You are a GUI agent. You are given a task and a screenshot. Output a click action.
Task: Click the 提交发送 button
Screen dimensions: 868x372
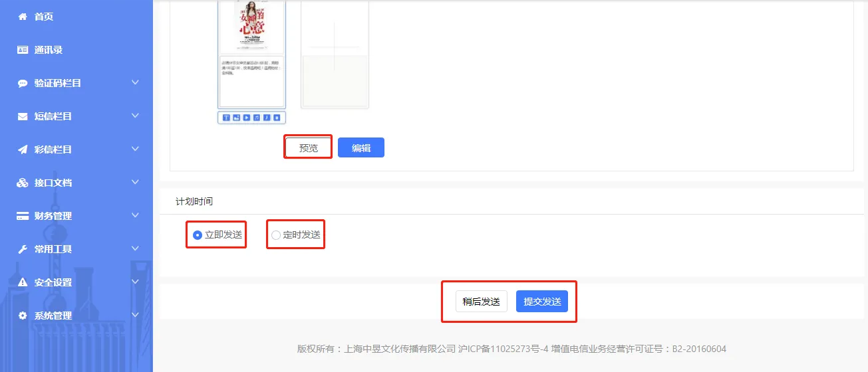click(x=541, y=302)
